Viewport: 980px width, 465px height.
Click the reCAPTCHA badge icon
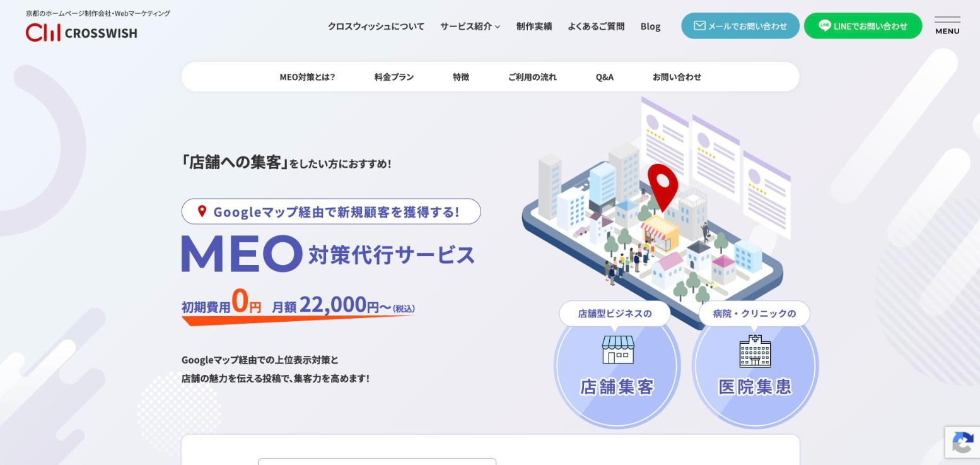[962, 443]
